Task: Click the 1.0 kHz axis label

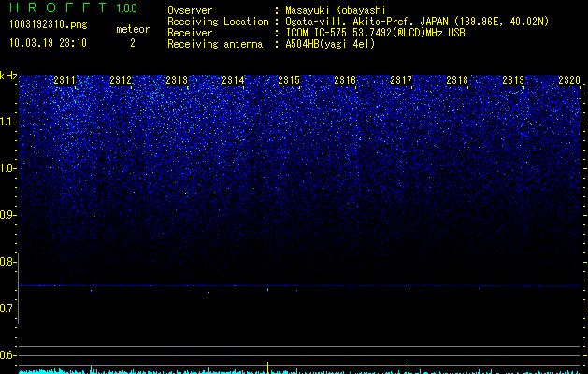Action: pyautogui.click(x=8, y=168)
